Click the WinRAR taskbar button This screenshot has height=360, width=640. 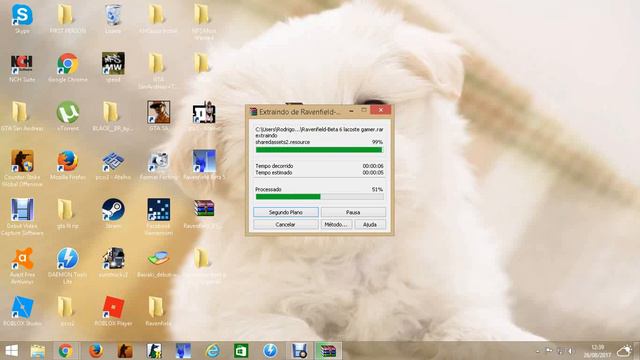click(x=328, y=351)
